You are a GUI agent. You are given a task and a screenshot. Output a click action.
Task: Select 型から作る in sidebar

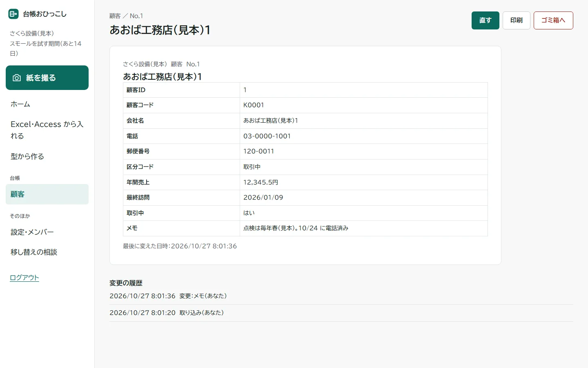click(x=47, y=156)
